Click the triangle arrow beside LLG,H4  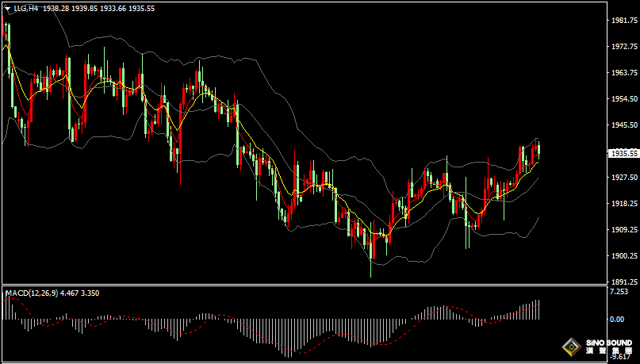click(x=6, y=8)
